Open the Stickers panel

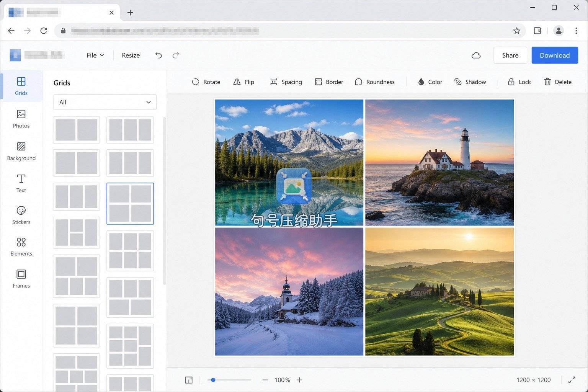click(x=21, y=215)
